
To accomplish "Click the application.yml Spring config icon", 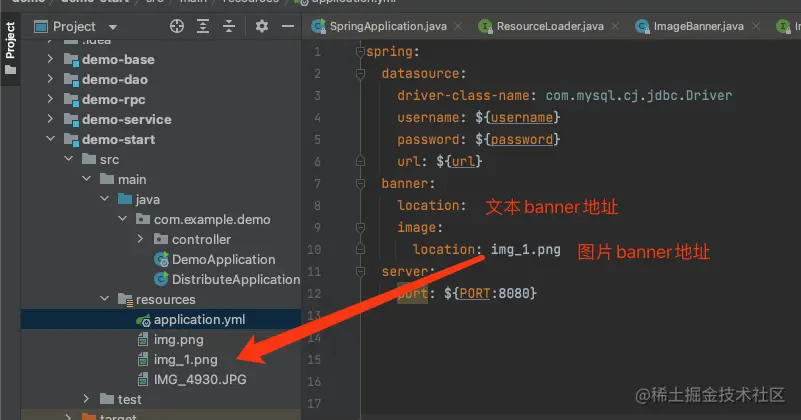I will [x=143, y=320].
